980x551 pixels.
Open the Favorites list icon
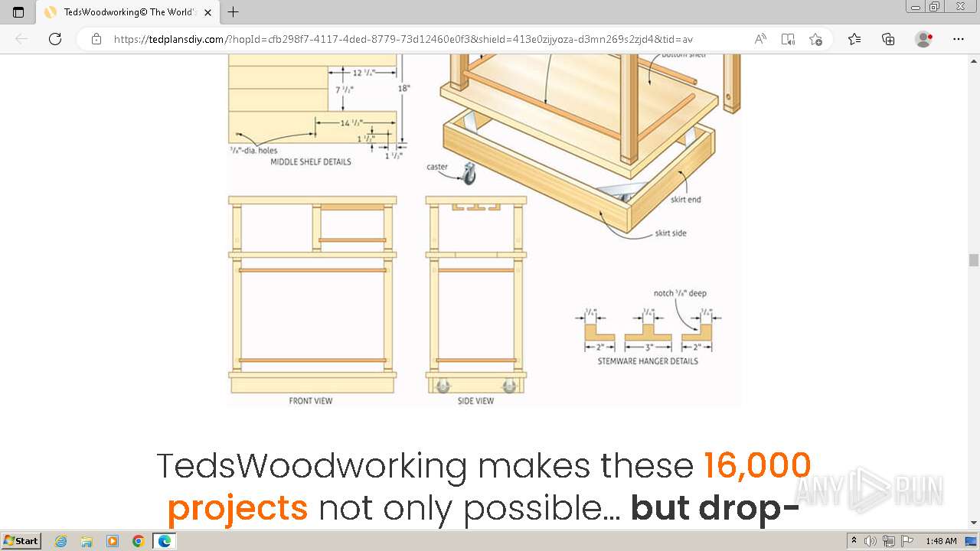(854, 39)
